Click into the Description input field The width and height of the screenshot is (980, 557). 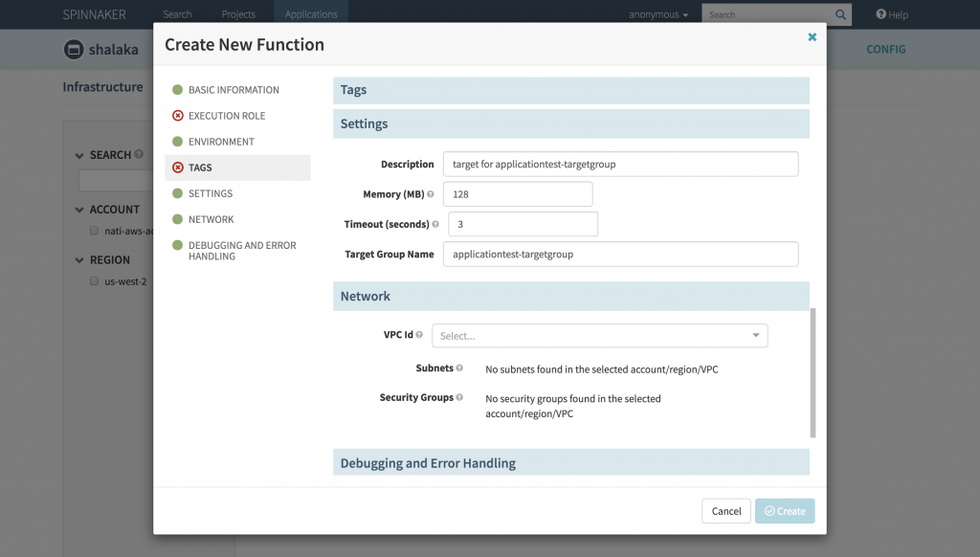point(620,164)
